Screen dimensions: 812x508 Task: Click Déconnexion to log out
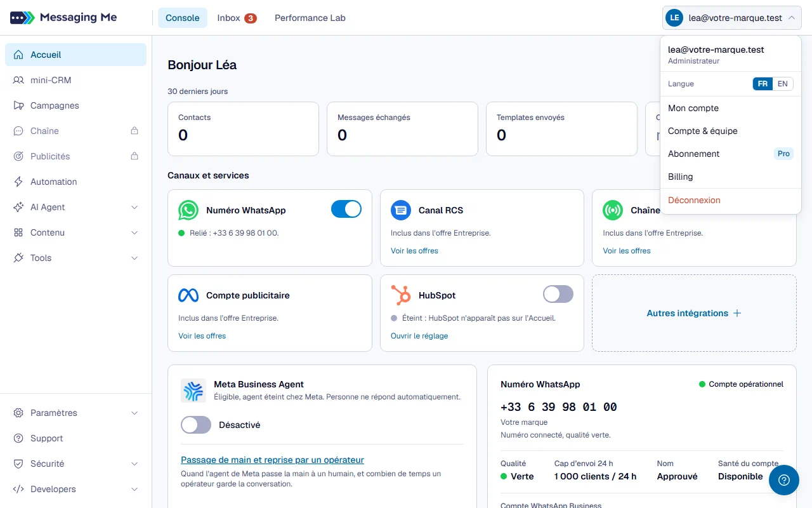pos(731,200)
